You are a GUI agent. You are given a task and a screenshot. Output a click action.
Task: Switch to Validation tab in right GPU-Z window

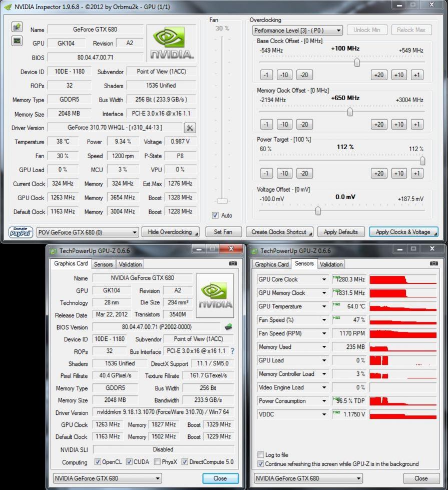pos(331,264)
